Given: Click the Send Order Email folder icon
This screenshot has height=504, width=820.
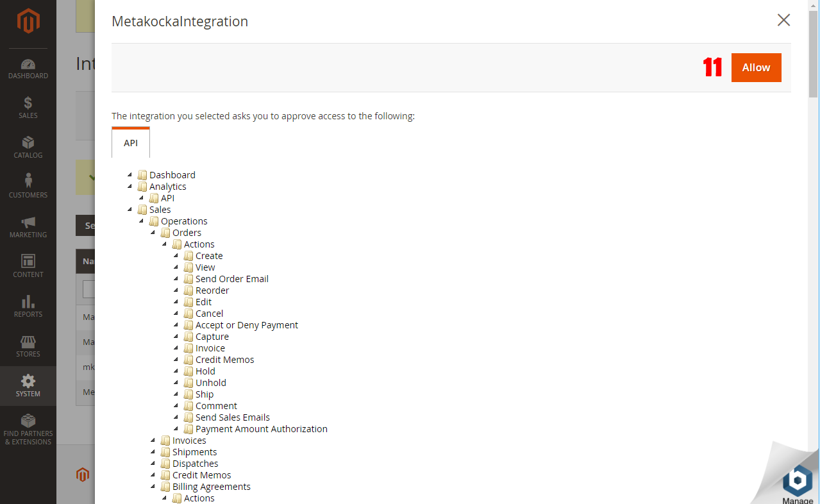Looking at the screenshot, I should pyautogui.click(x=188, y=279).
